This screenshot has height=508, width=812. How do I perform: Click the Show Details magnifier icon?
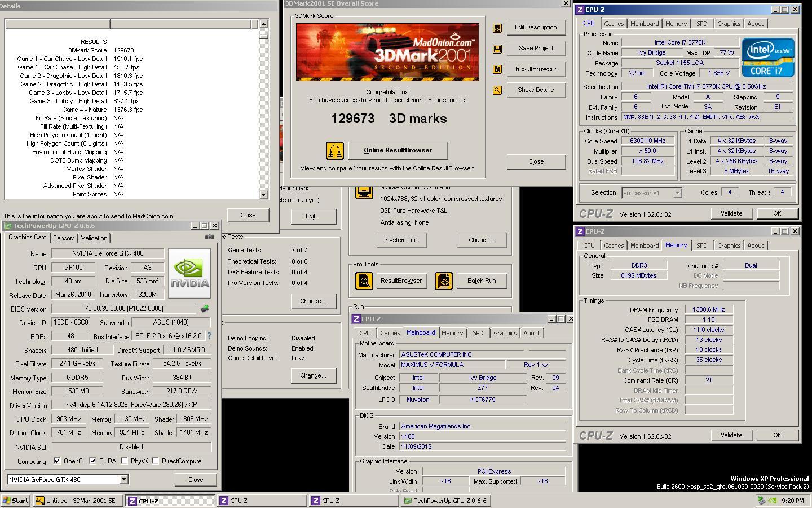point(497,90)
